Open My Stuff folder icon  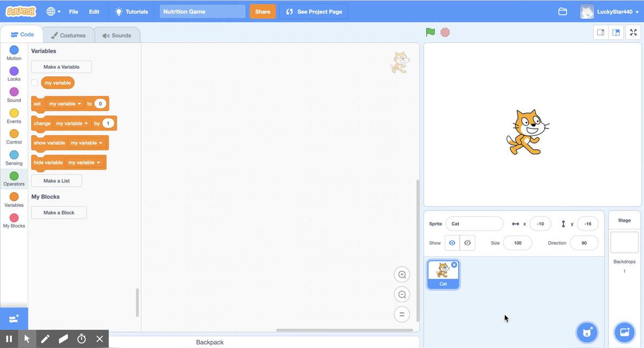click(562, 11)
